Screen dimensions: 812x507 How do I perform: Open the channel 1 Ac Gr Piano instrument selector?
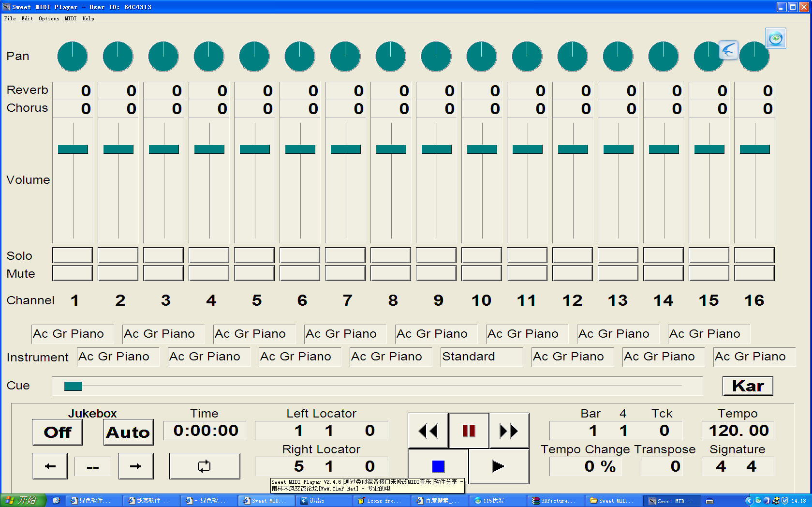tap(73, 334)
